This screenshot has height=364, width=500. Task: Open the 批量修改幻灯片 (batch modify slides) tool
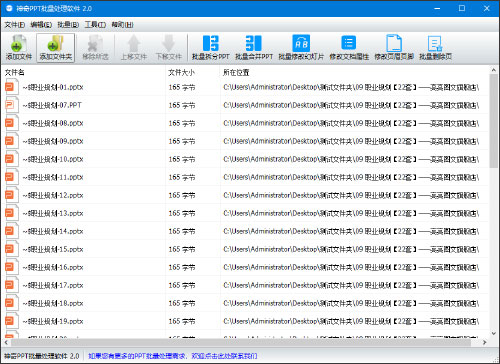(x=301, y=48)
